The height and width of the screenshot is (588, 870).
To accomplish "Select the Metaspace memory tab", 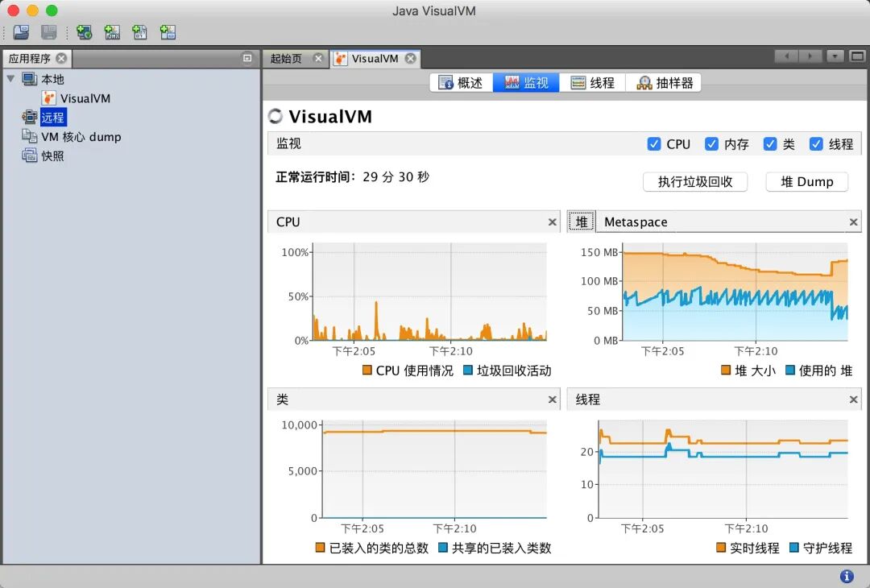I will 636,222.
